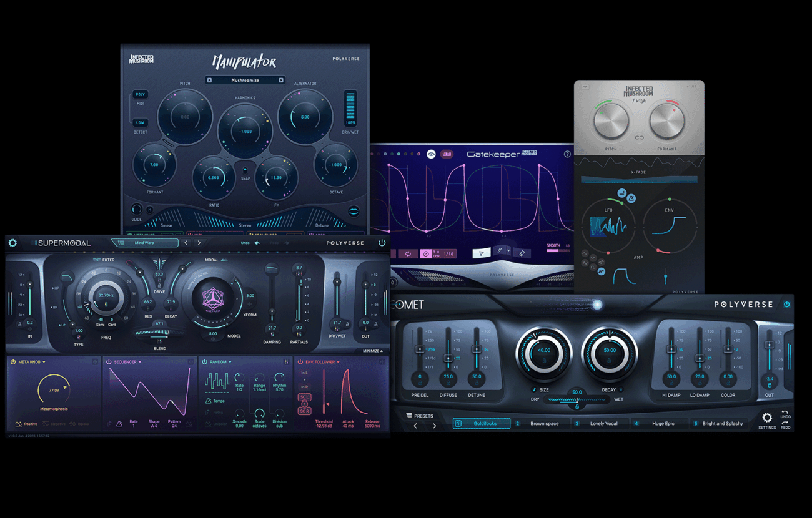Image resolution: width=812 pixels, height=518 pixels.
Task: Select Gatekeeper pointer tool
Action: [480, 253]
